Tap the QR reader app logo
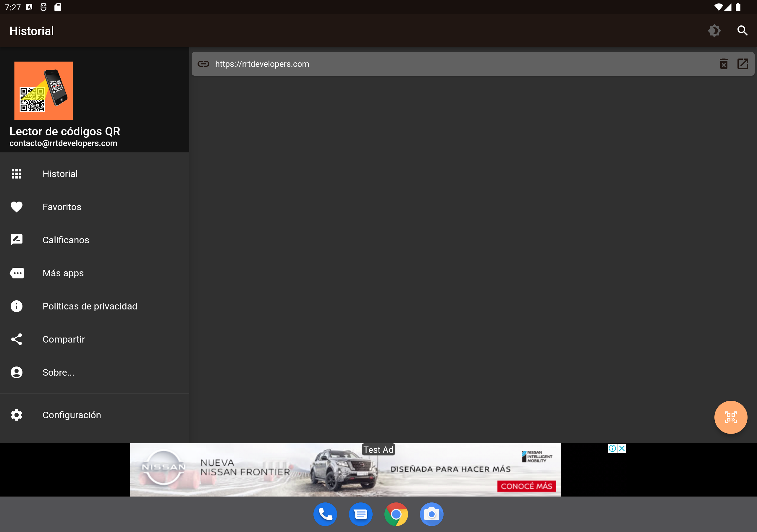The image size is (757, 532). point(43,91)
